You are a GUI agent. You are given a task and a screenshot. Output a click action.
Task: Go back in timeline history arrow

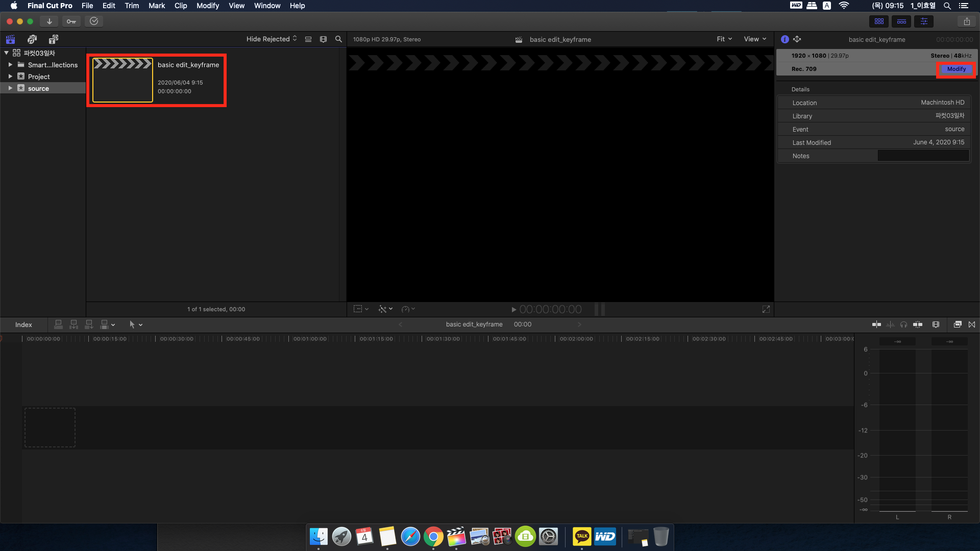[x=401, y=324]
